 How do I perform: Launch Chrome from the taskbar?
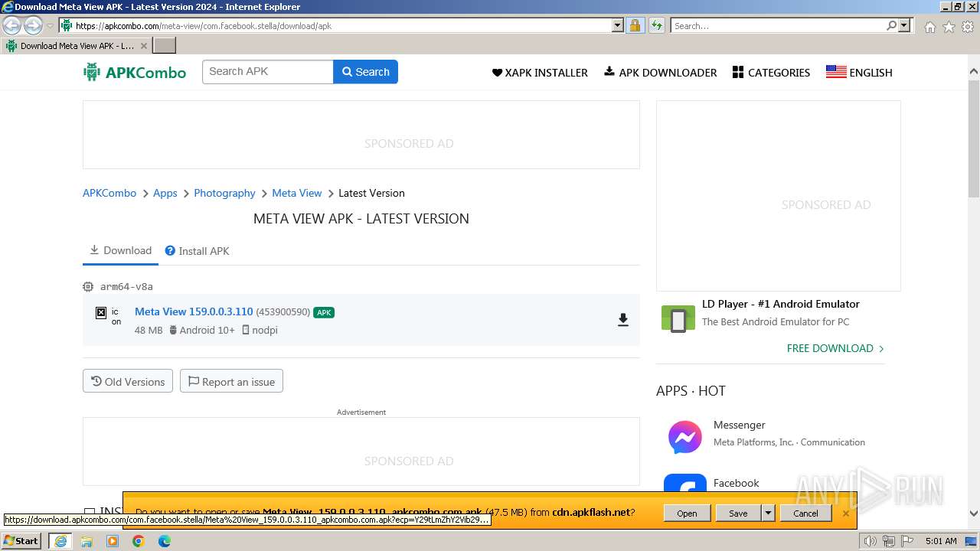(139, 541)
